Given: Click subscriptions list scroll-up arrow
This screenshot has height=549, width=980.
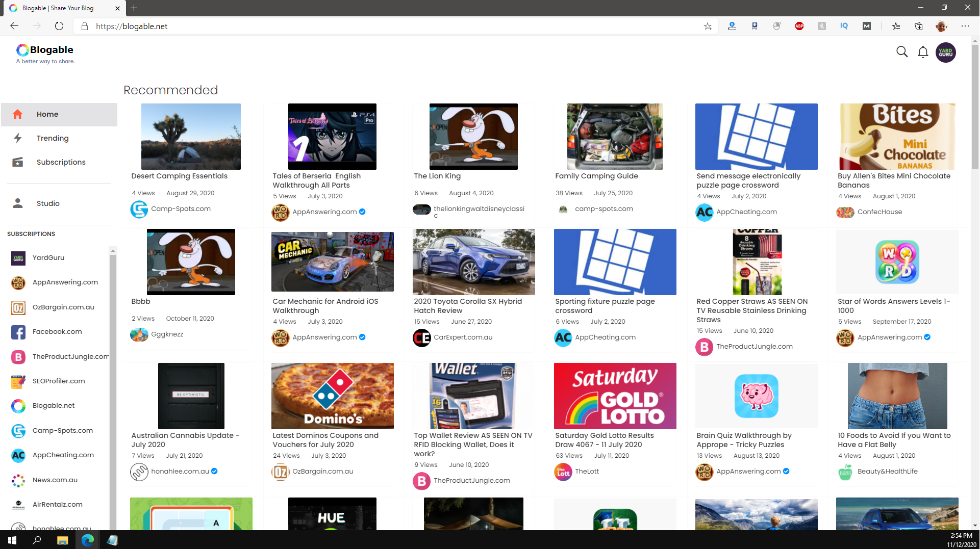Looking at the screenshot, I should click(113, 251).
